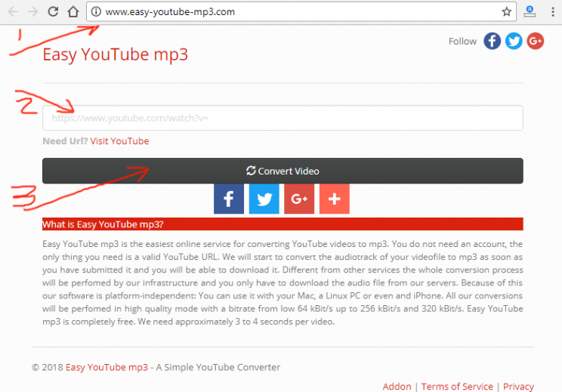
Task: Open the site info icon in the address bar
Action: click(96, 12)
